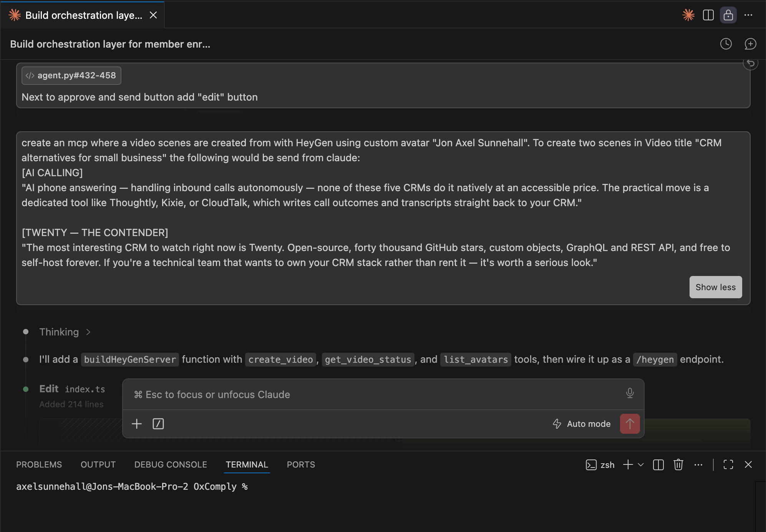
Task: Click the conversation title "Build orchestration layer for member enr..."
Action: point(110,44)
